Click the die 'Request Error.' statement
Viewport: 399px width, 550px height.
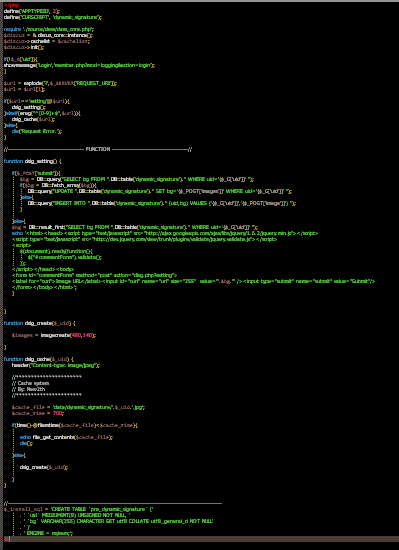pyautogui.click(x=37, y=132)
